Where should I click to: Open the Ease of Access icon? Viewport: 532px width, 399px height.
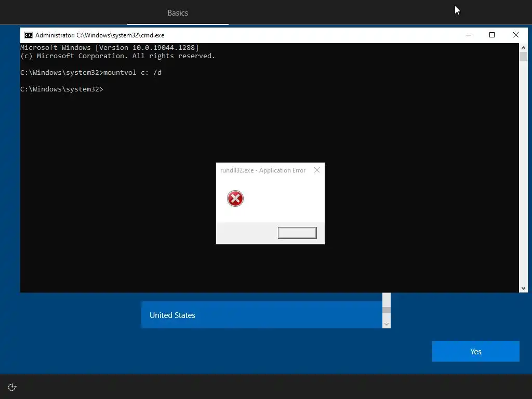coord(12,387)
